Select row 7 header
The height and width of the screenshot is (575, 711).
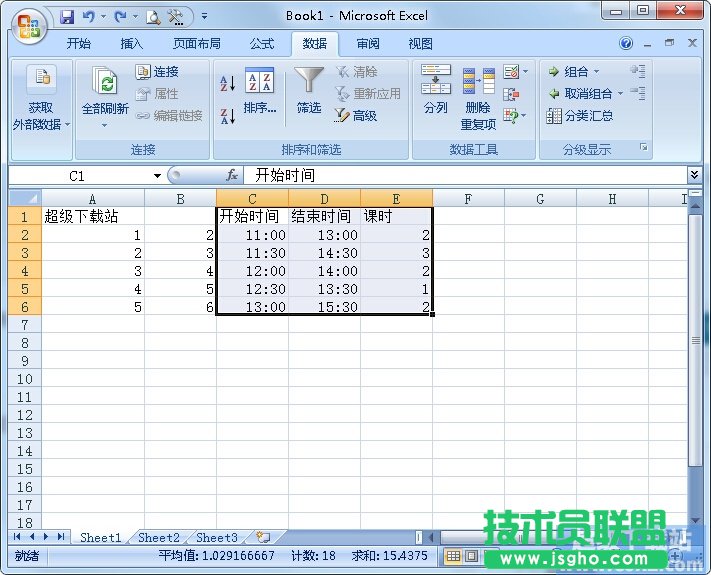coord(25,325)
